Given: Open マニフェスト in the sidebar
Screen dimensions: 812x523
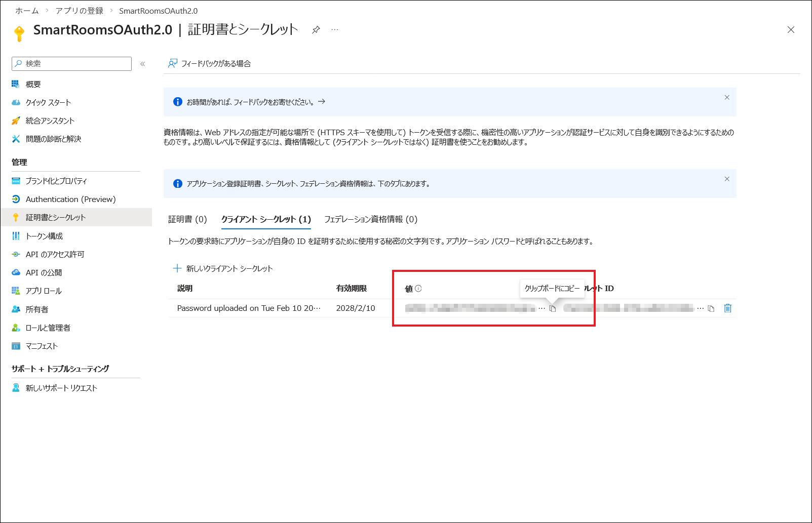Looking at the screenshot, I should point(42,346).
